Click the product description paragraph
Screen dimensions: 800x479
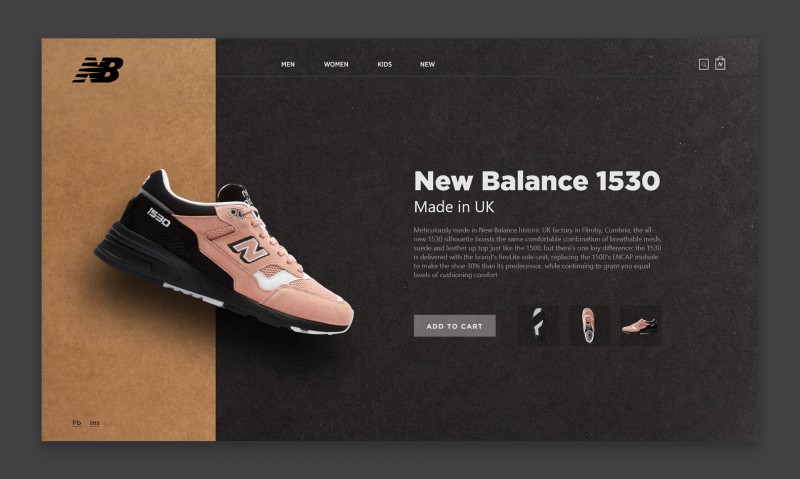(x=538, y=252)
